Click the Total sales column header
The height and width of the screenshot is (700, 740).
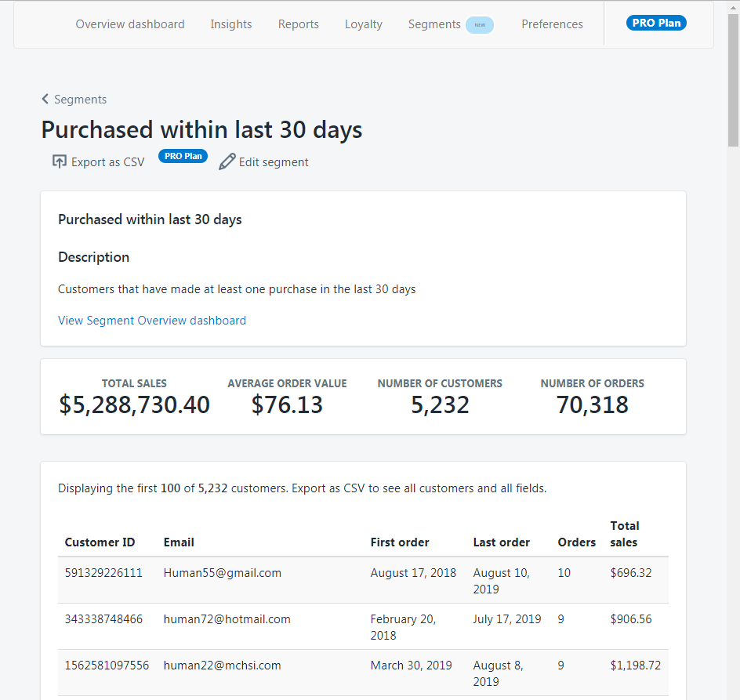[x=625, y=534]
